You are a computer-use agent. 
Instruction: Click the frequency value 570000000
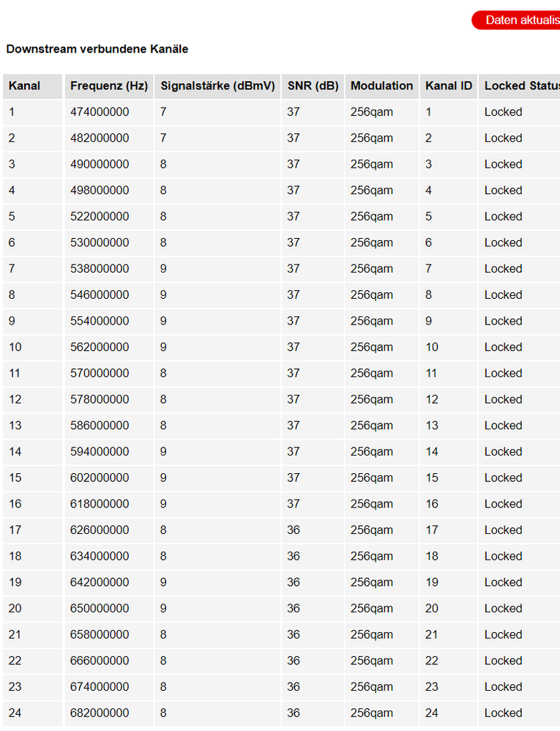pyautogui.click(x=100, y=374)
